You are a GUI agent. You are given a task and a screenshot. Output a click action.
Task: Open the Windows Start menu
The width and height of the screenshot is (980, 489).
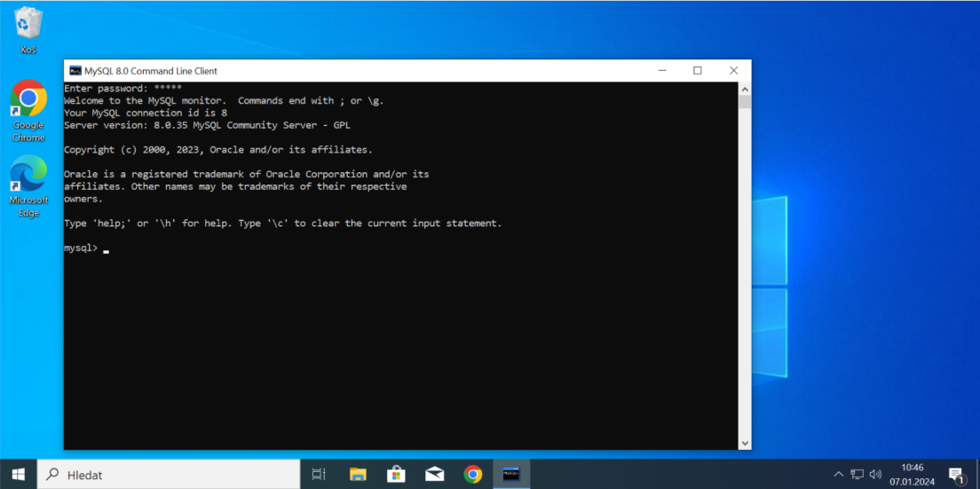click(18, 475)
